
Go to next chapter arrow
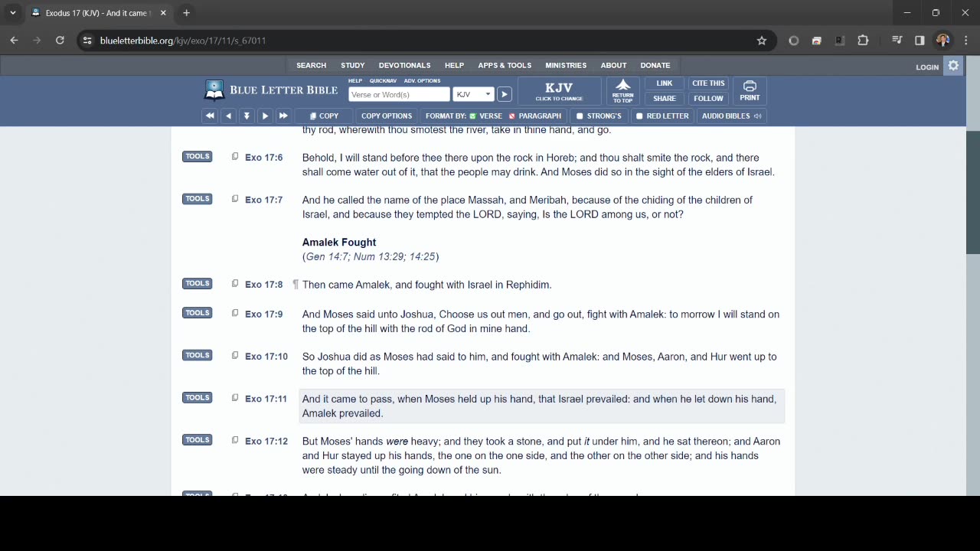(265, 116)
